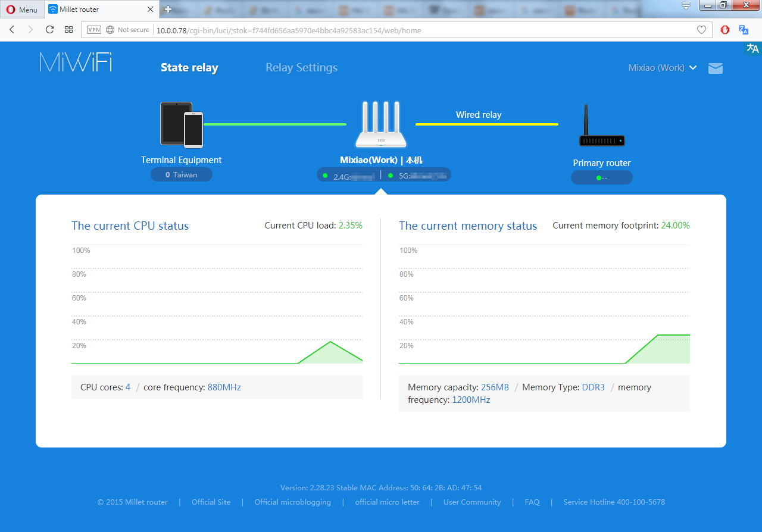Click the 2.4G network status
Image resolution: width=762 pixels, height=532 pixels.
tap(349, 176)
